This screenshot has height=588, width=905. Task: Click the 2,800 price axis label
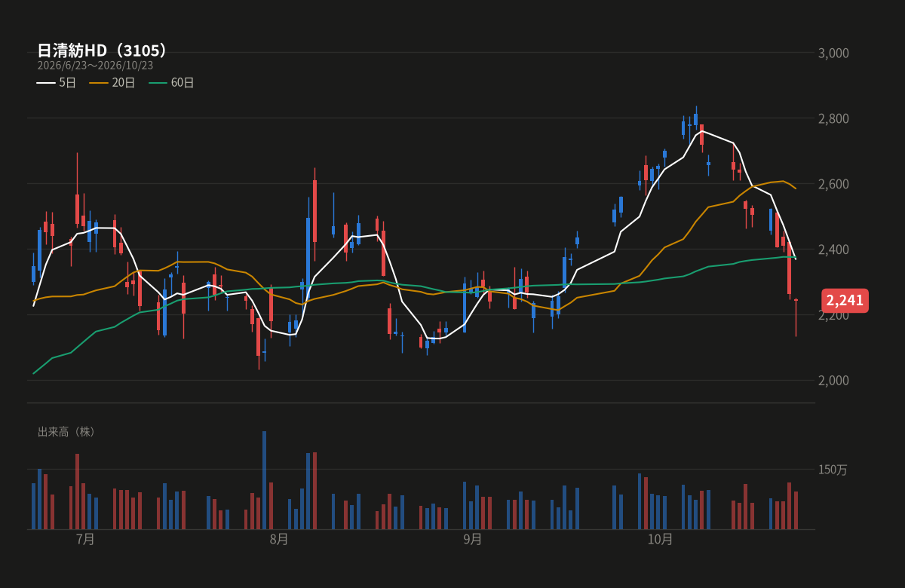[x=833, y=118]
